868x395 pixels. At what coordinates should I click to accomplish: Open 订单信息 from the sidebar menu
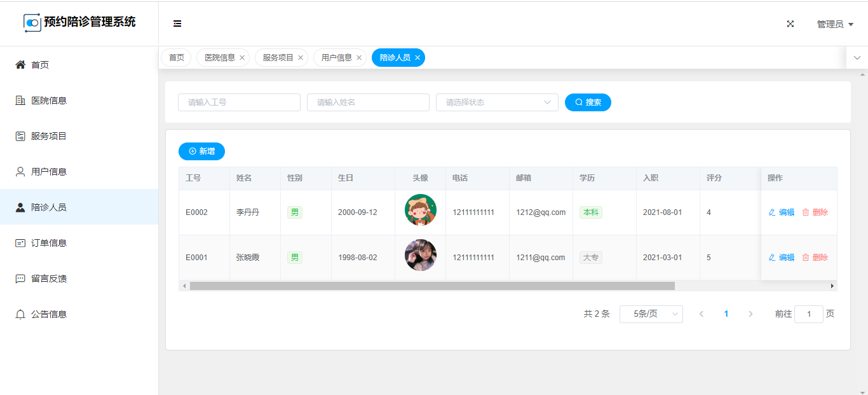tap(49, 243)
